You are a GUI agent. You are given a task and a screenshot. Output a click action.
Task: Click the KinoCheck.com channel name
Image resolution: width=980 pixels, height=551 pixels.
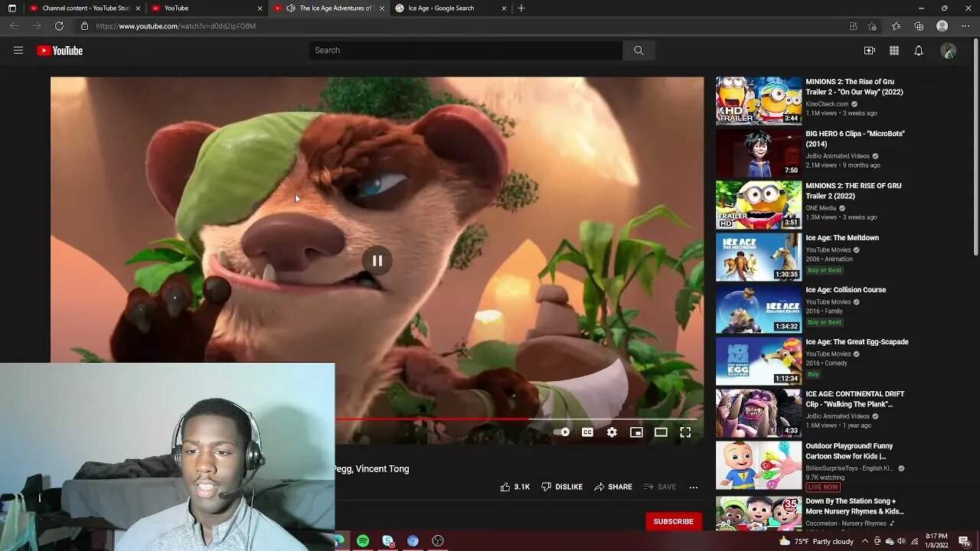(x=827, y=104)
